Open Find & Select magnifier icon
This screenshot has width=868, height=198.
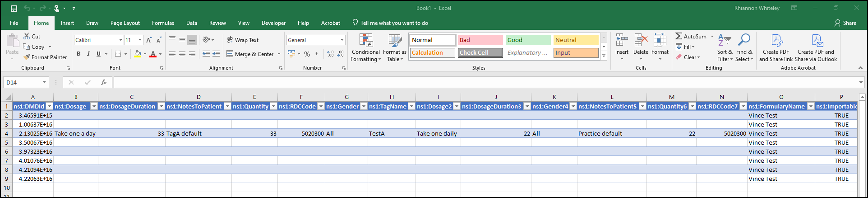[744, 41]
